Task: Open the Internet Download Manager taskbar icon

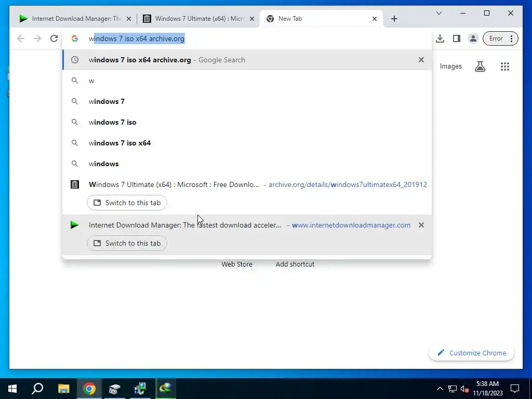Action: pos(166,389)
